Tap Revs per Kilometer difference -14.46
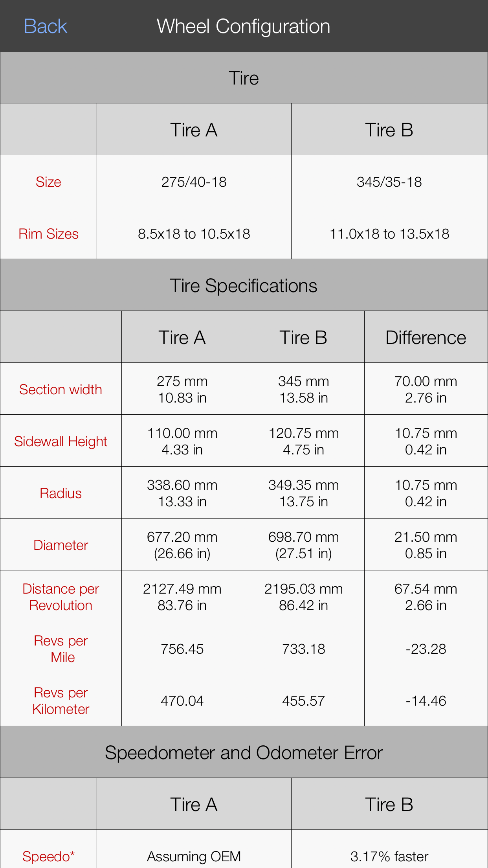The width and height of the screenshot is (488, 868). 426,701
